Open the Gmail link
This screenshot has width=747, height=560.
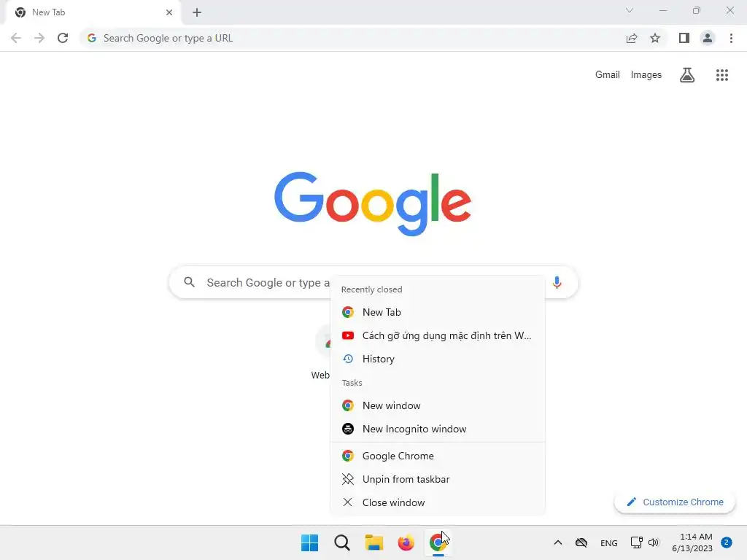[x=607, y=75]
